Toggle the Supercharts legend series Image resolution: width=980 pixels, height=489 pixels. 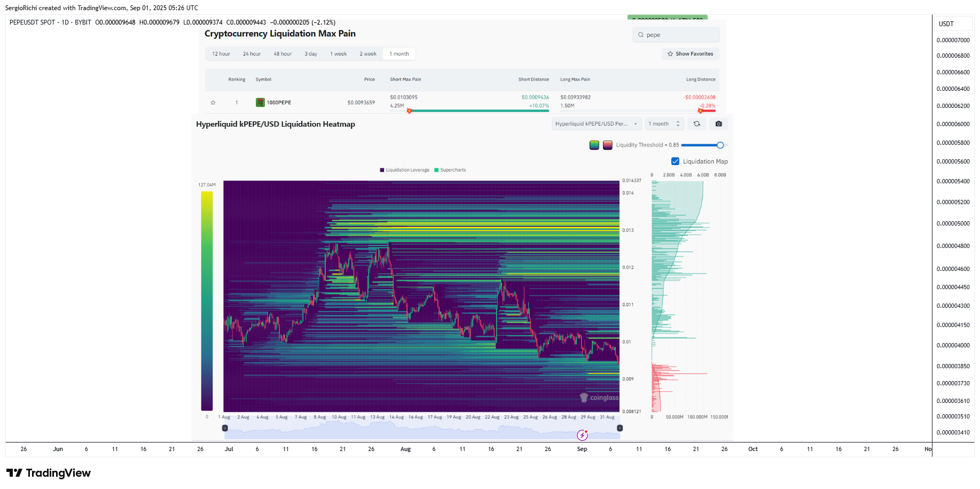coord(450,170)
